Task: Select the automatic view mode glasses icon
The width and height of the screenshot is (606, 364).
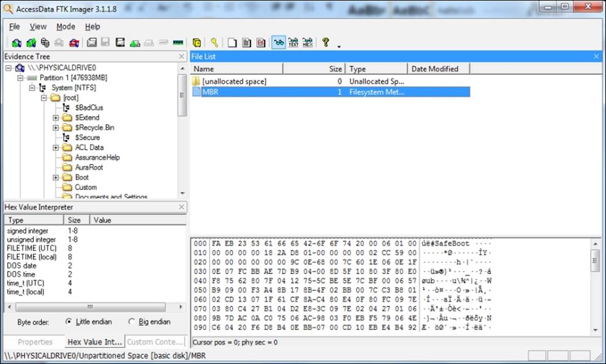Action: [278, 42]
